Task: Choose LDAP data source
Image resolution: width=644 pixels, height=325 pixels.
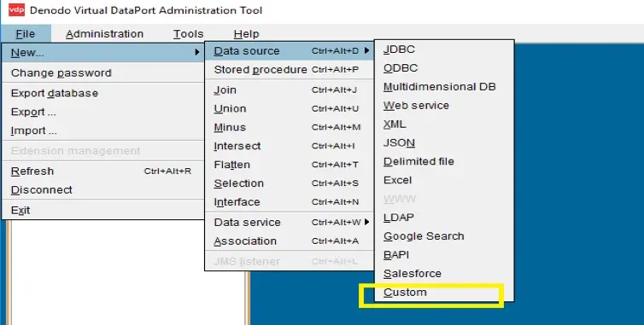Action: click(444, 218)
